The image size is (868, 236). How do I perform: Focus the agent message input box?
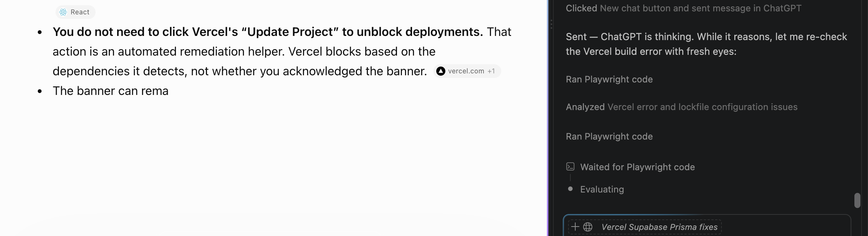coord(707,226)
